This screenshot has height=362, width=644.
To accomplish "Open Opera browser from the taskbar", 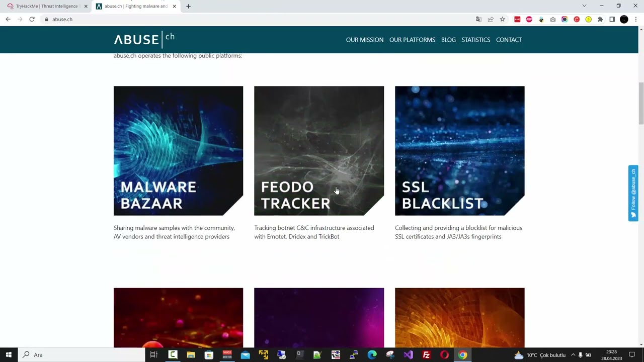I will 444,355.
